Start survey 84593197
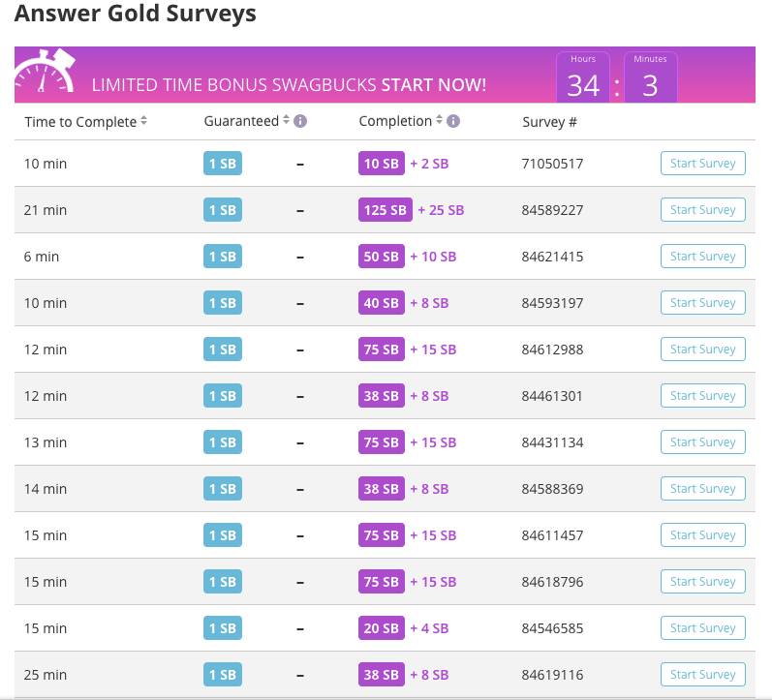This screenshot has height=700, width=772. pos(702,303)
